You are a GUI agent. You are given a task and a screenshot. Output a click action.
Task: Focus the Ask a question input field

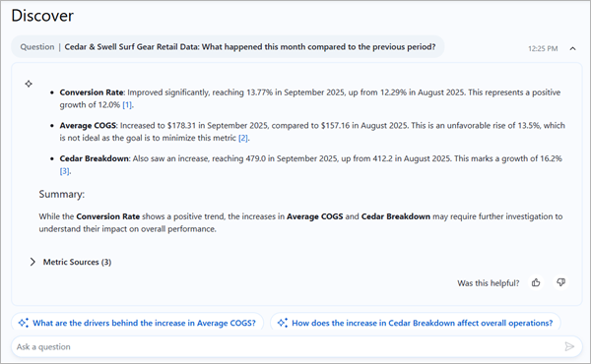tap(296, 346)
